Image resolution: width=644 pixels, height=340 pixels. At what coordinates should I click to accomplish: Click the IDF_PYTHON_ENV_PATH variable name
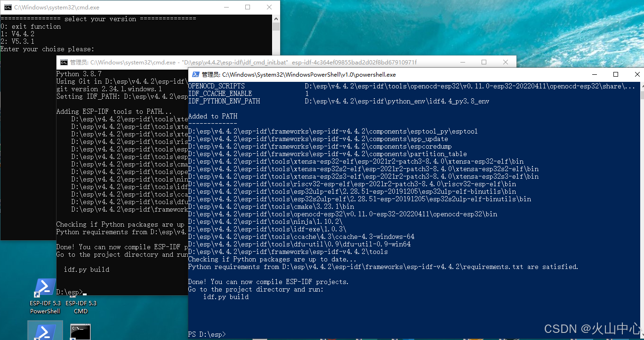(224, 101)
